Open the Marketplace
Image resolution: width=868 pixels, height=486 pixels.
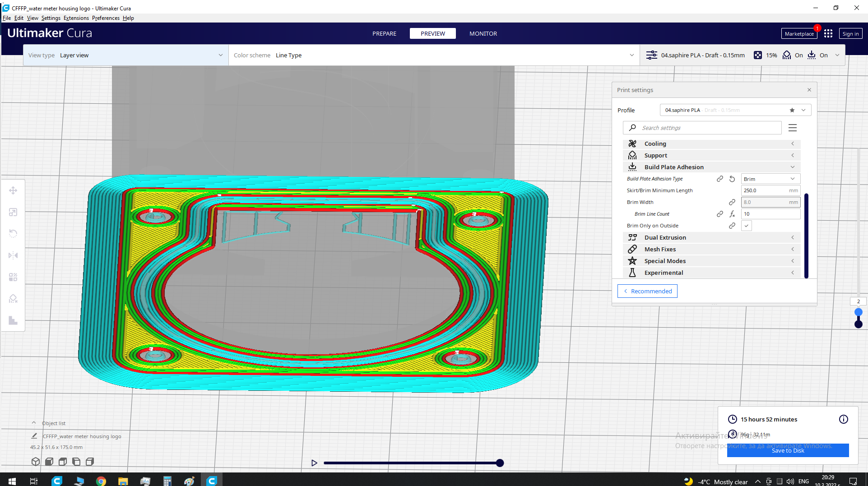click(x=799, y=34)
